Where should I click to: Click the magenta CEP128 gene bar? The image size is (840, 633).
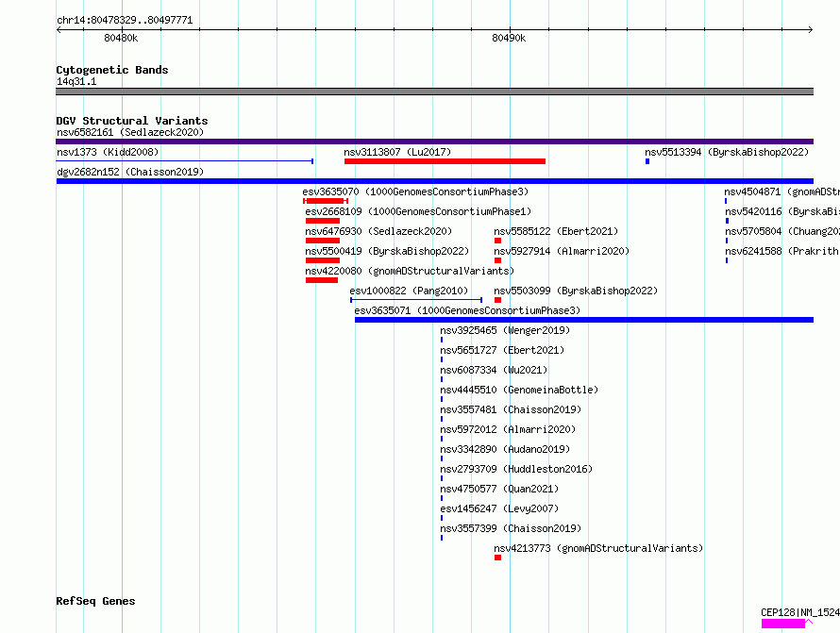pos(783,624)
